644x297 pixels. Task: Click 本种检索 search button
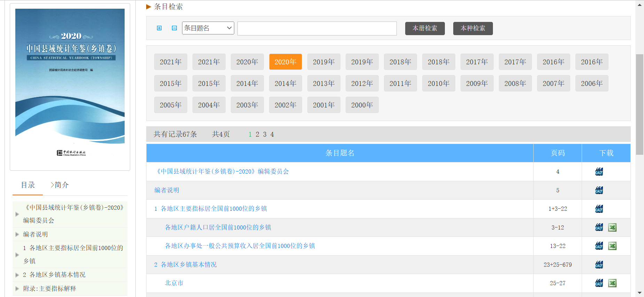[x=473, y=29]
